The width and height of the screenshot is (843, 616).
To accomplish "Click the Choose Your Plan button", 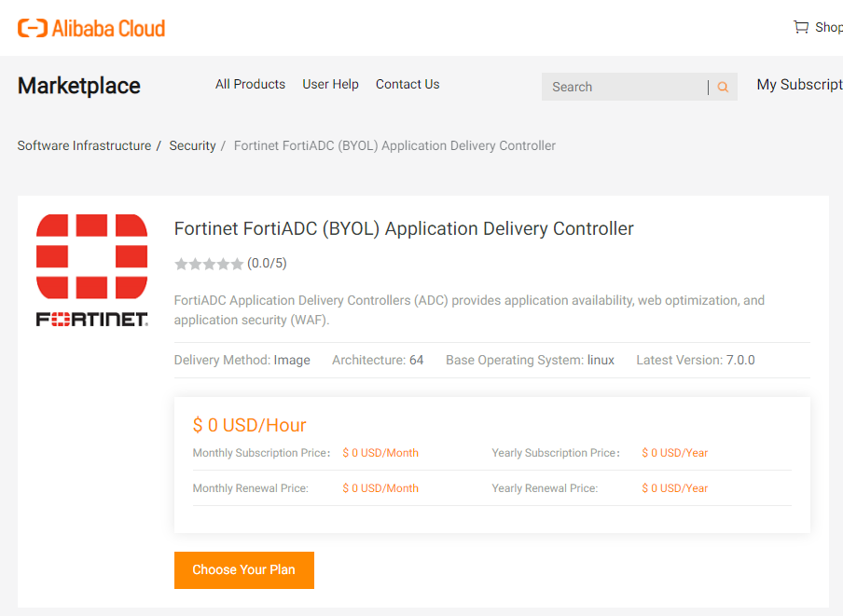I will (243, 569).
